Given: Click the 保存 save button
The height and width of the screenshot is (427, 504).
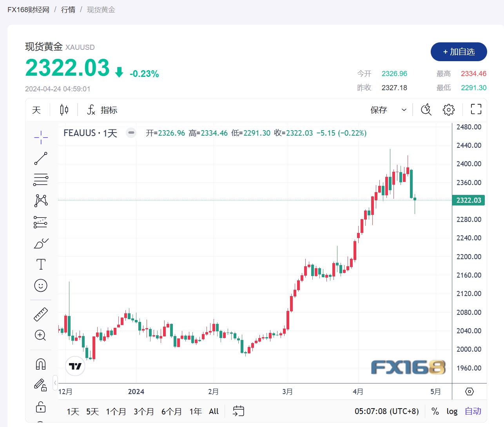Looking at the screenshot, I should click(379, 110).
